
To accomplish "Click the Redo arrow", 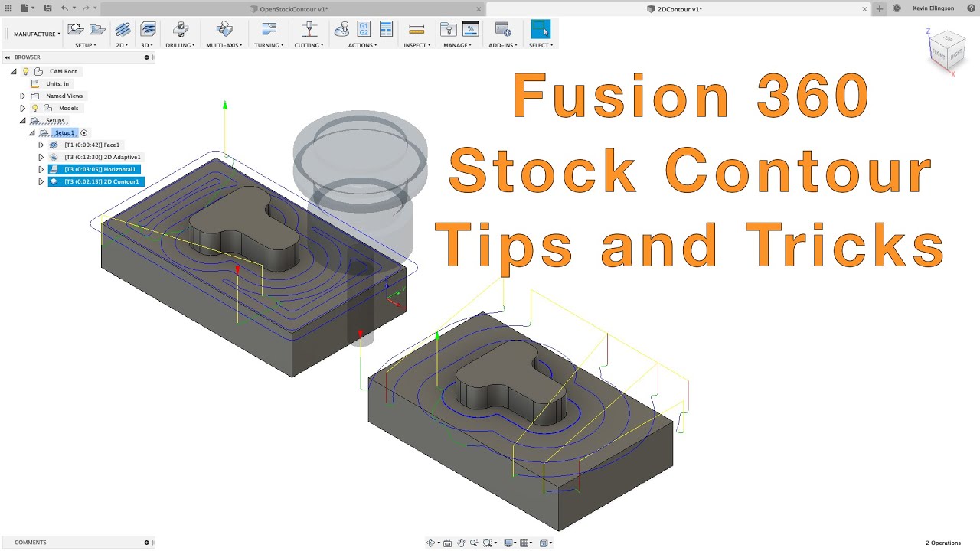I will tap(86, 8).
